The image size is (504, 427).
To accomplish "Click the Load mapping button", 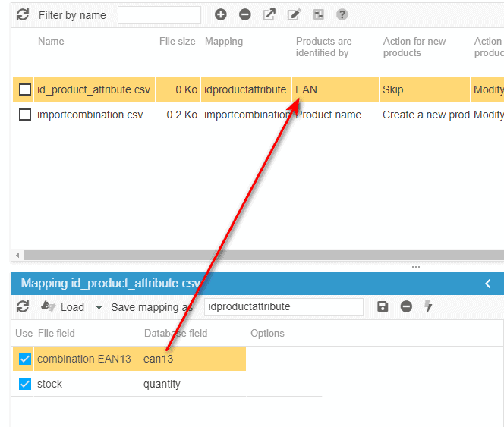I will tap(64, 307).
